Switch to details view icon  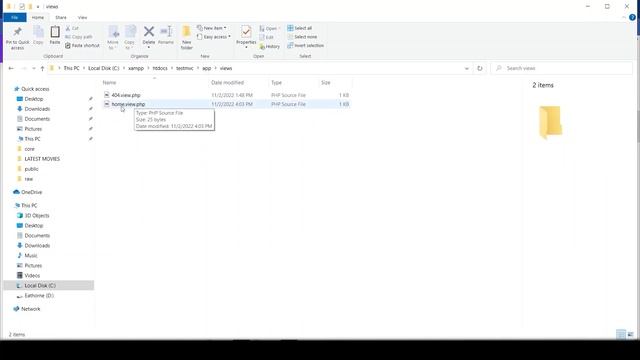621,335
